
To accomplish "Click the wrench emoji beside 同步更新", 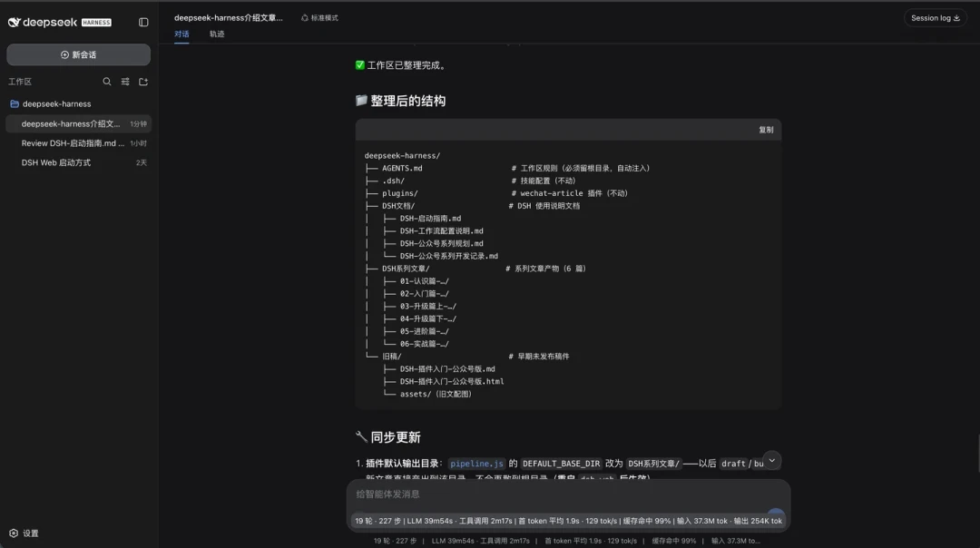I will pos(361,436).
